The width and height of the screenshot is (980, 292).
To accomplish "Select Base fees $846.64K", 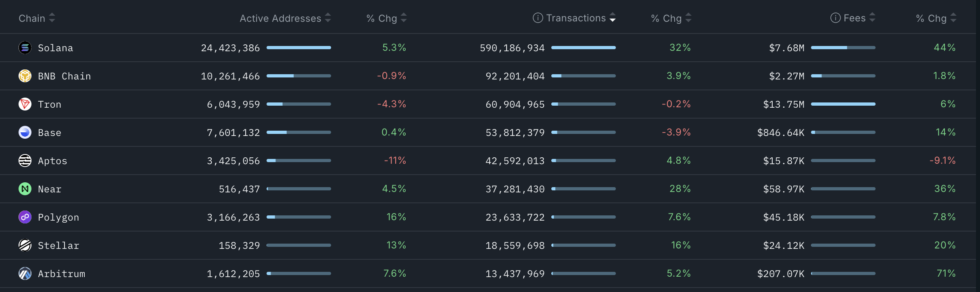I will pos(781,133).
